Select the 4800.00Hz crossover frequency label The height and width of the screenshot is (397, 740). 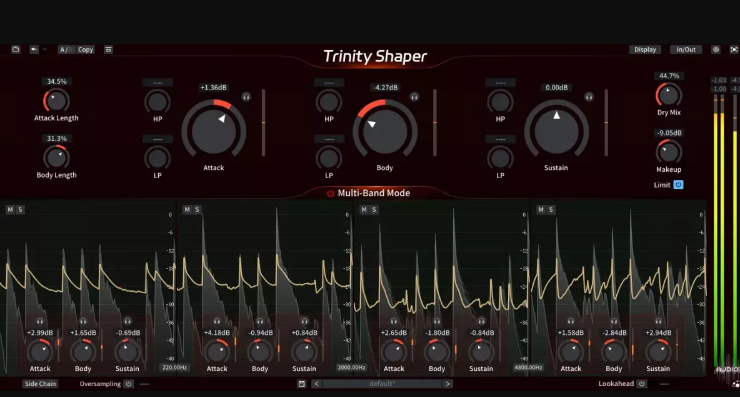(529, 367)
